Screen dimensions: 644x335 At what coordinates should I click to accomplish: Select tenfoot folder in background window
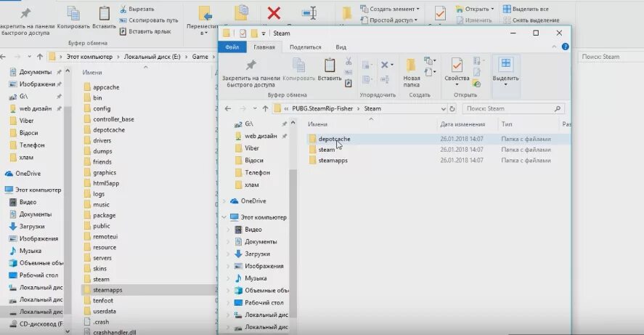click(102, 300)
